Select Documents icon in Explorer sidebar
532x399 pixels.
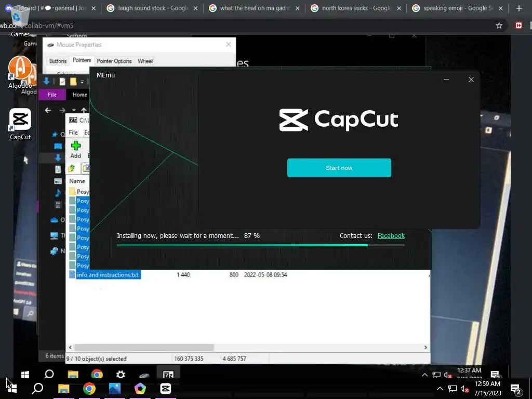[58, 169]
